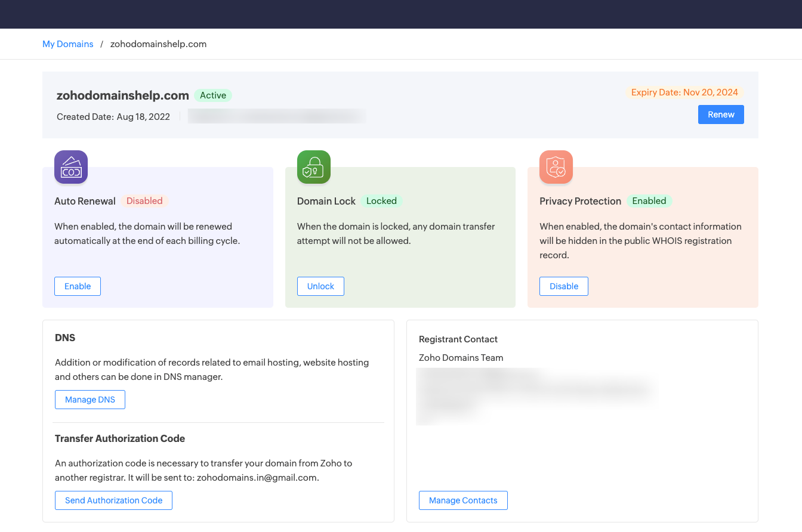Open the My Domains breadcrumb link

tap(68, 44)
